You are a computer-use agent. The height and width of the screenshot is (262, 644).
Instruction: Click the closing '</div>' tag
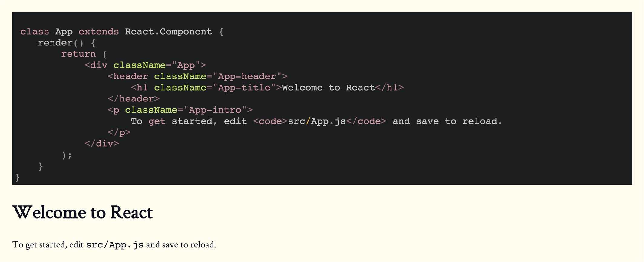102,144
